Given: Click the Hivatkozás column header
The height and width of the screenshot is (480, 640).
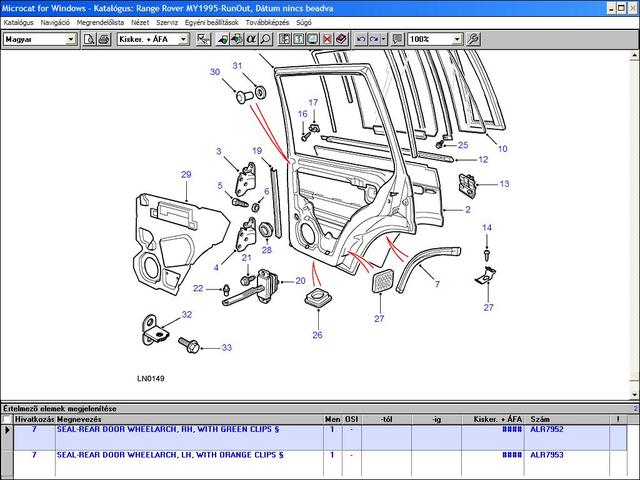Looking at the screenshot, I should point(35,419).
